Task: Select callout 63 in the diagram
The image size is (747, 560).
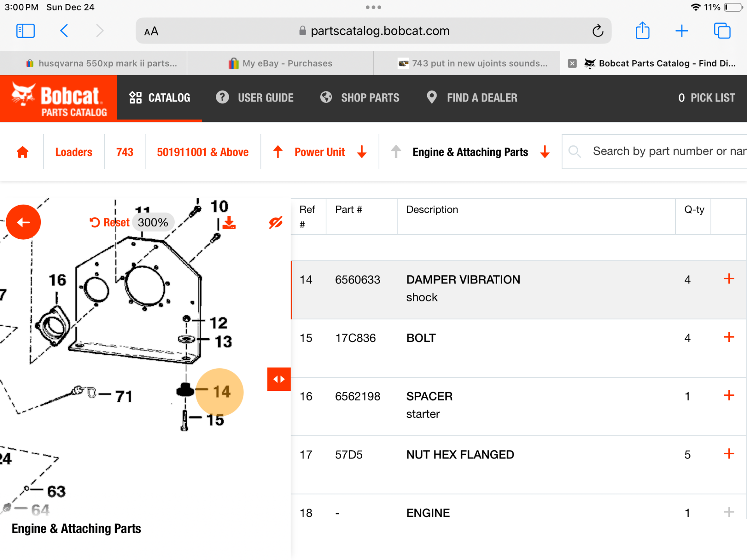Action: 56,492
